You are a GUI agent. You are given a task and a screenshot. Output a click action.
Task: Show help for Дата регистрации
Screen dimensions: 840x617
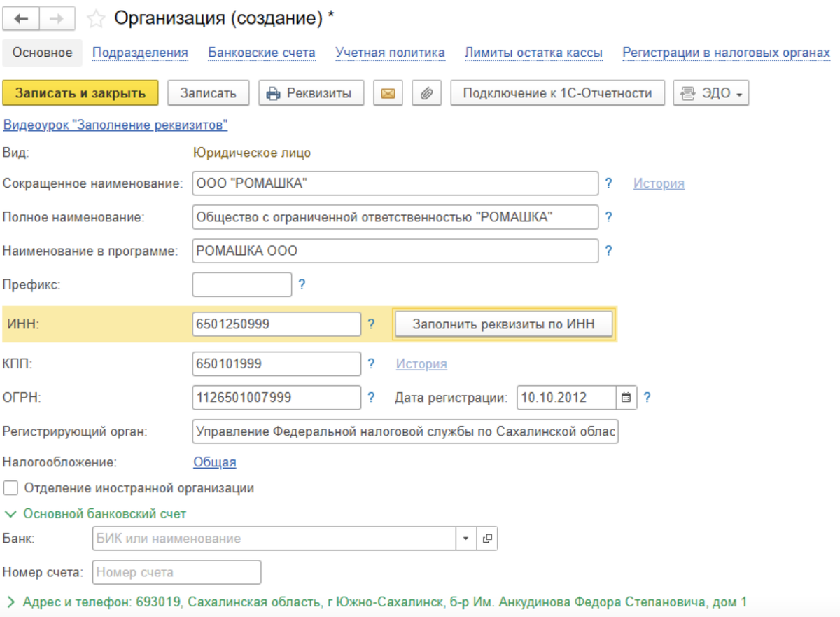point(647,398)
